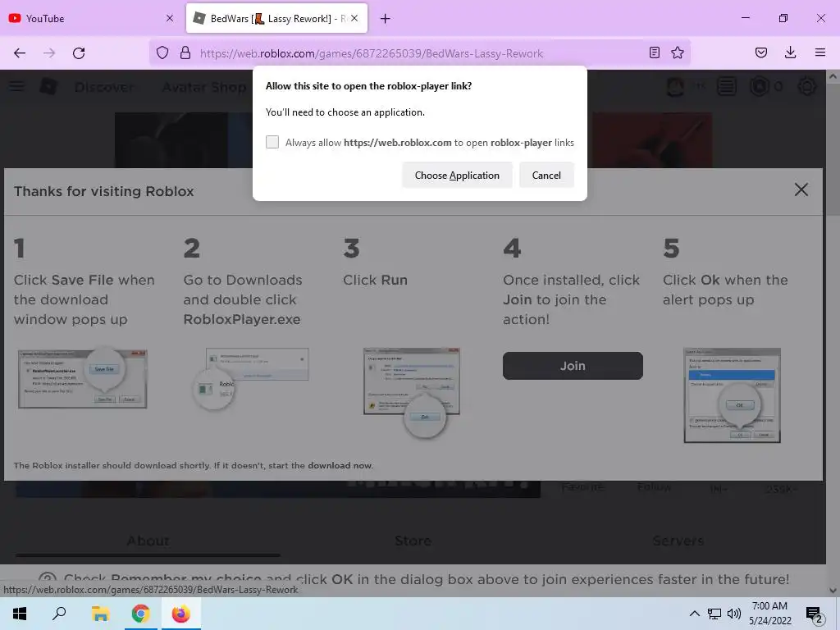Click the page scrollbar down arrow

[x=833, y=591]
